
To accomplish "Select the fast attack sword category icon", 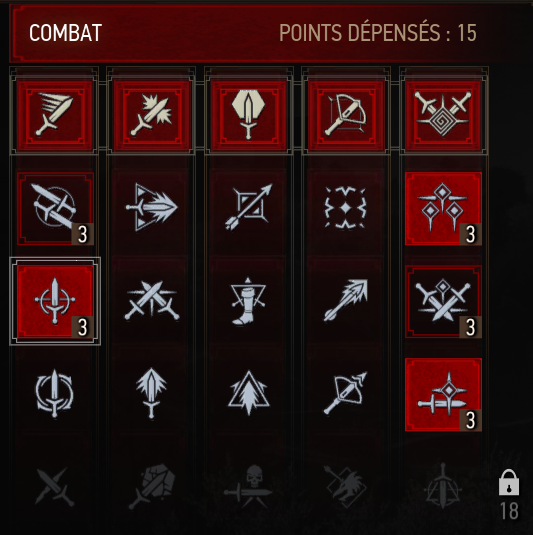I will (x=55, y=114).
